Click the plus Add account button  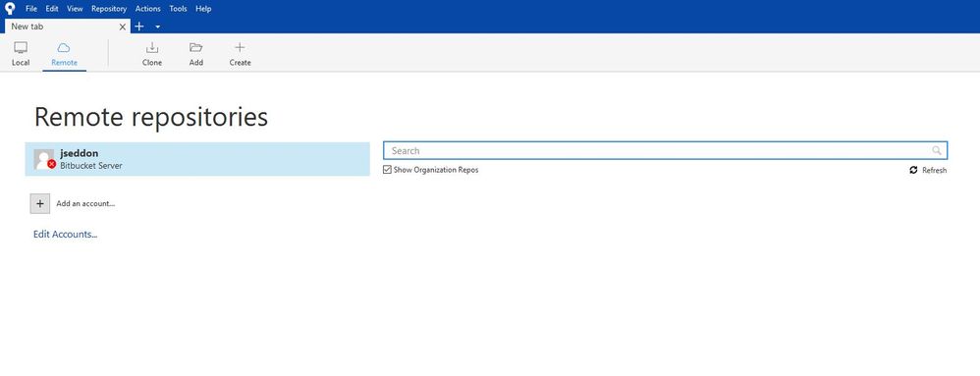click(x=40, y=203)
